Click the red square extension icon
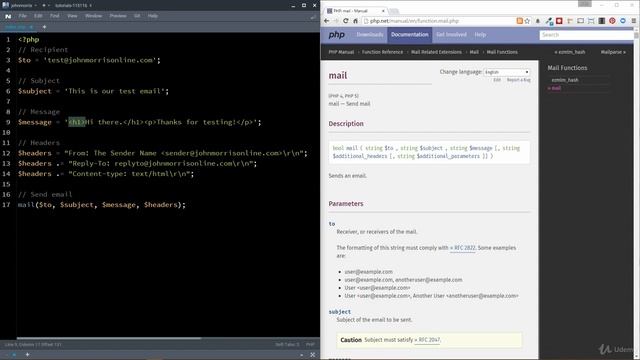This screenshot has height=360, width=640. [x=559, y=21]
